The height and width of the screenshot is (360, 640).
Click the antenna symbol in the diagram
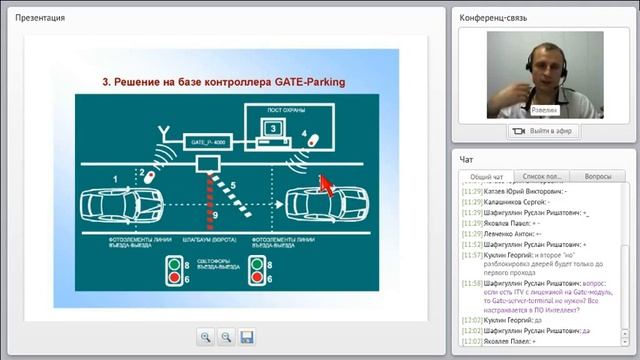click(164, 133)
